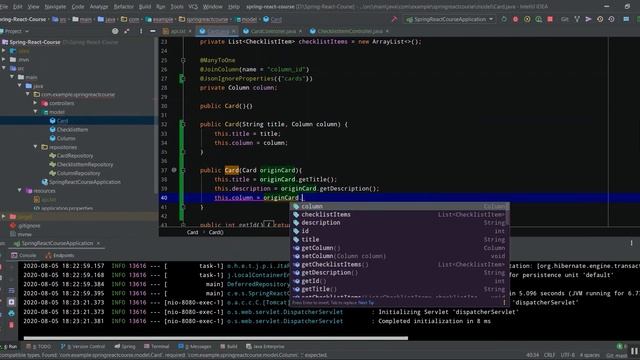Open the Code menu
640x360 pixels.
pos(78,7)
